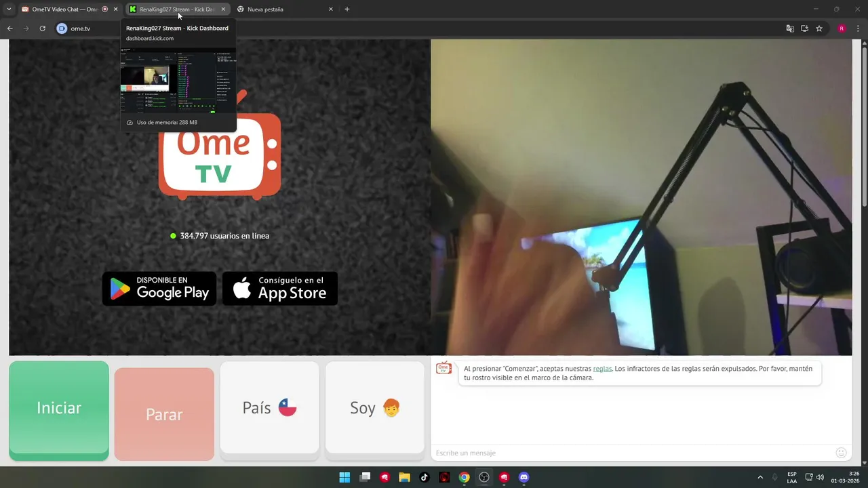
Task: Open OBS Studio from taskbar
Action: coord(484,477)
